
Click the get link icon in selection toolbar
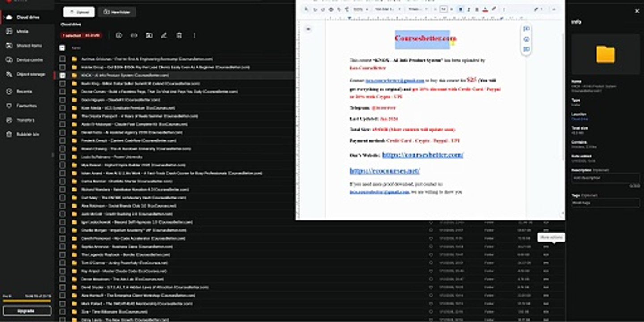[x=134, y=35]
